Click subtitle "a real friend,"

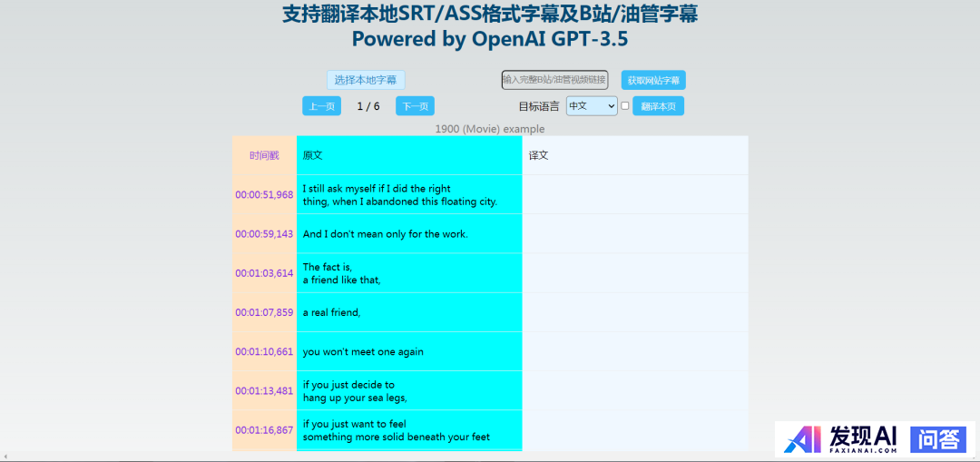tap(331, 312)
